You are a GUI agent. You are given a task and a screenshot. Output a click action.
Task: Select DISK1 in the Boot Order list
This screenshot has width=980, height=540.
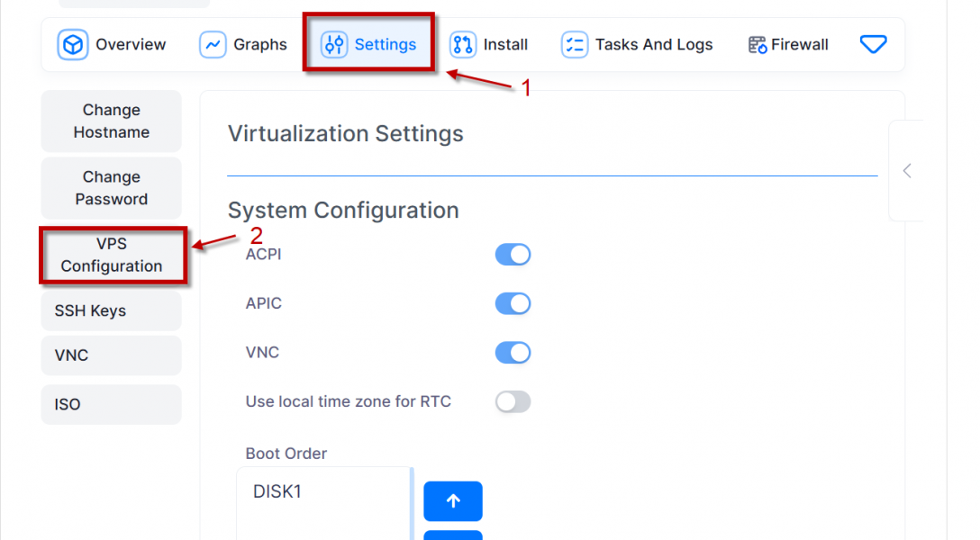[277, 492]
